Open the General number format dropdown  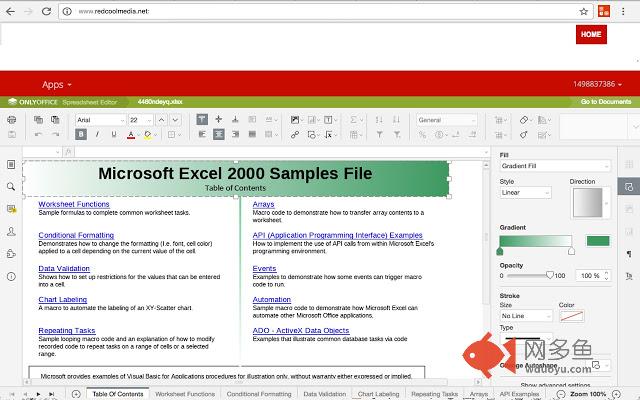[x=447, y=120]
